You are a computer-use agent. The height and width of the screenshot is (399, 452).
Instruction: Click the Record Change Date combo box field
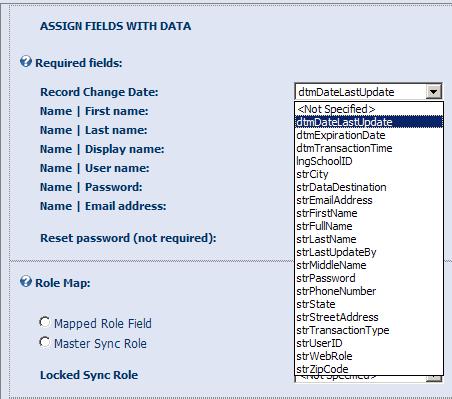[368, 92]
